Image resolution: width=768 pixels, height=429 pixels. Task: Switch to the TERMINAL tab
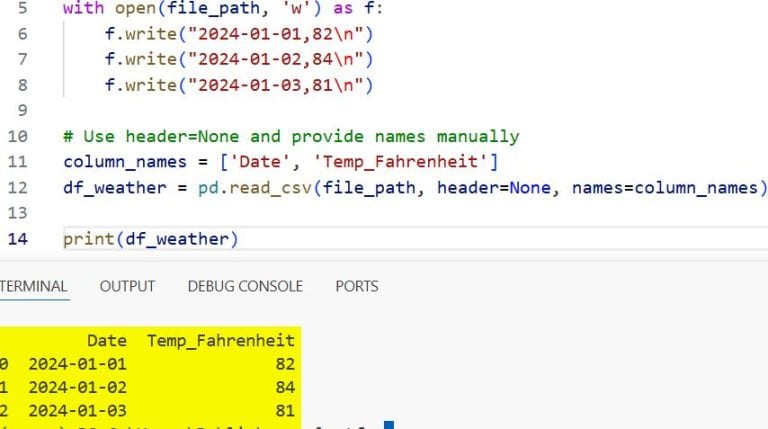pyautogui.click(x=33, y=286)
